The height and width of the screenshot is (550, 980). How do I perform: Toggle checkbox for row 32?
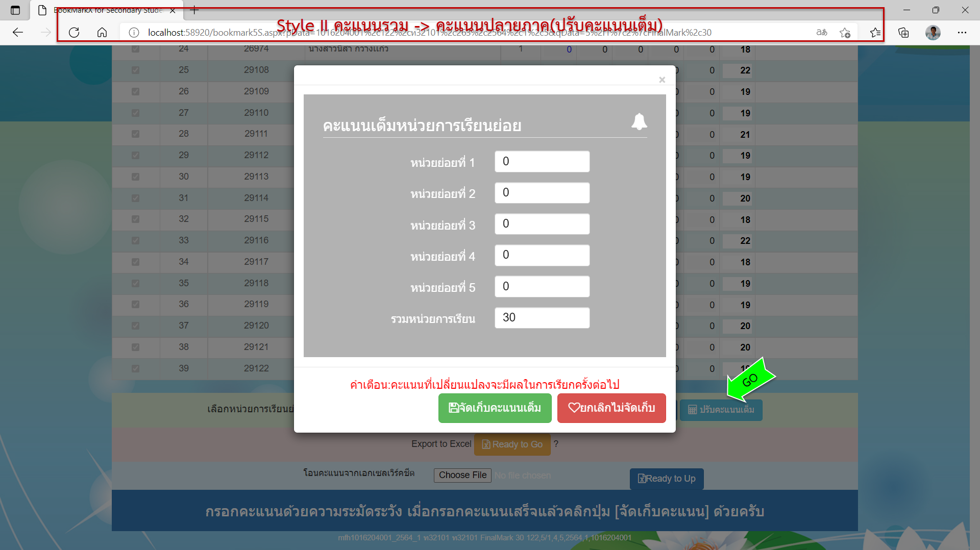135,219
